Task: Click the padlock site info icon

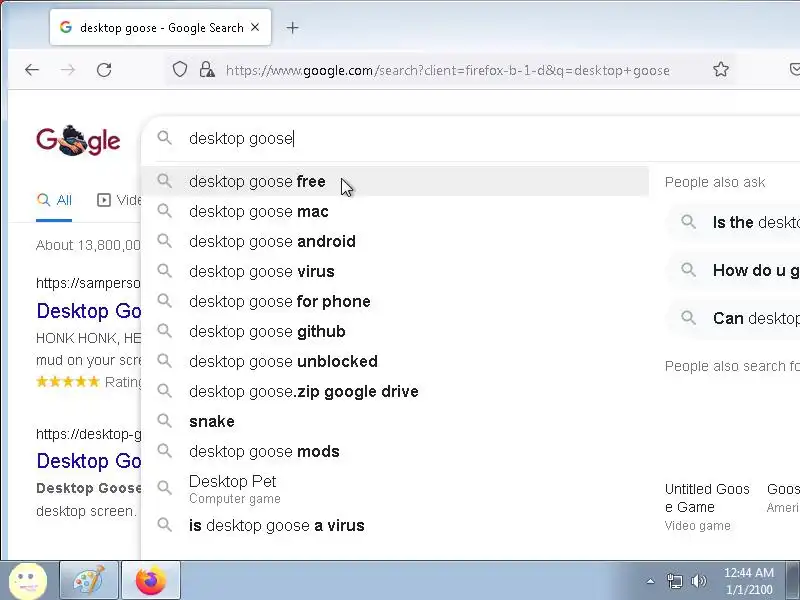Action: pos(207,69)
